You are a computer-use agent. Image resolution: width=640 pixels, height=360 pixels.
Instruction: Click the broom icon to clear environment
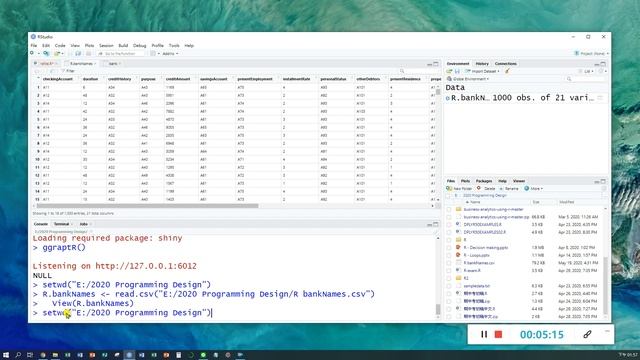point(507,71)
